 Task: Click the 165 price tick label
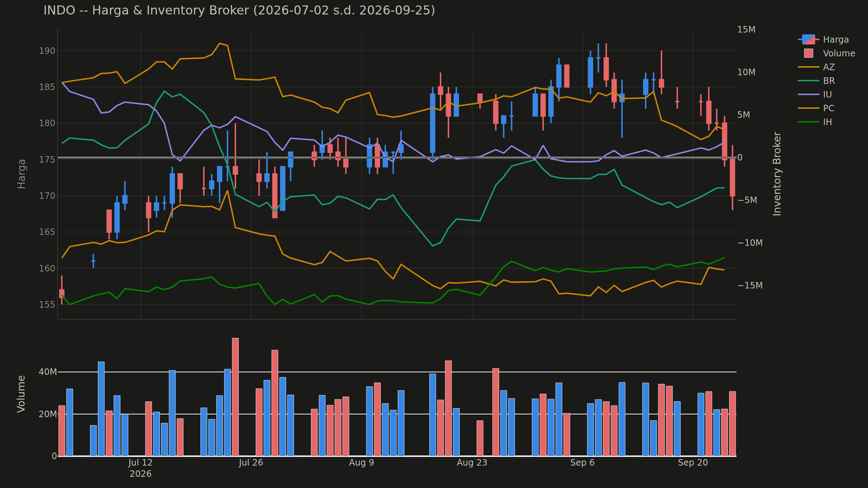coord(47,232)
